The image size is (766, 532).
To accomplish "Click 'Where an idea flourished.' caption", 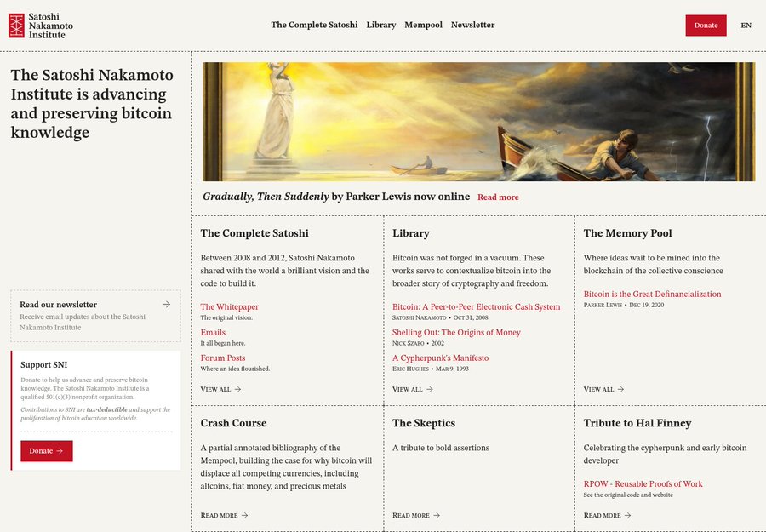I will [235, 369].
